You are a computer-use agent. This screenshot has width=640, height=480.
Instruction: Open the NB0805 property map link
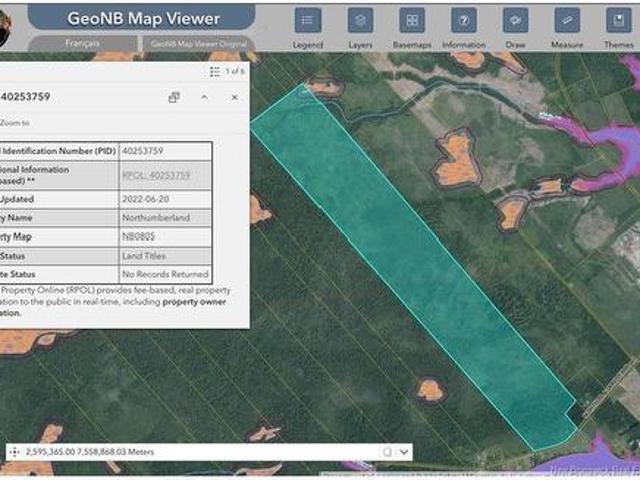tap(138, 237)
